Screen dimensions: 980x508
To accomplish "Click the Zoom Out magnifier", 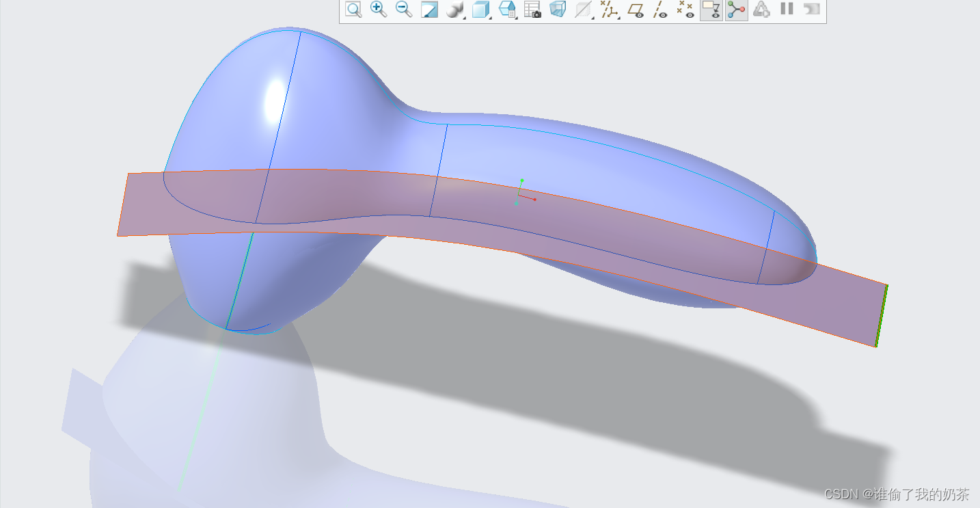I will pos(404,10).
